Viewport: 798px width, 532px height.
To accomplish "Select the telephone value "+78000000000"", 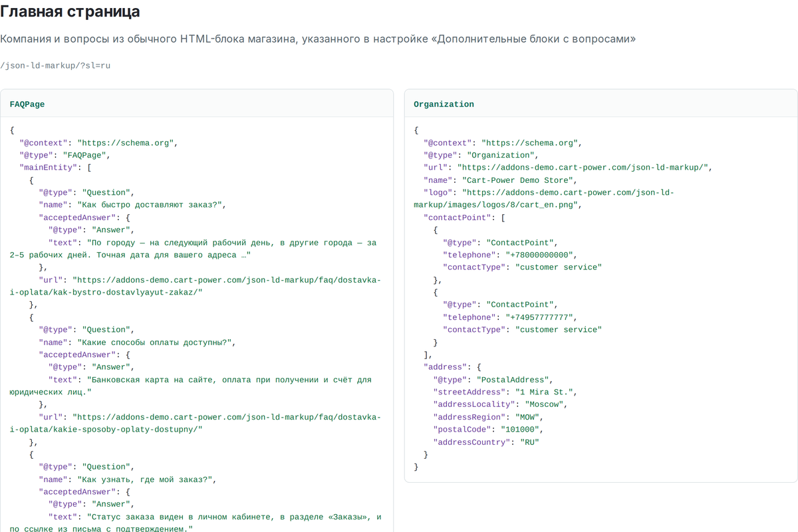I will click(539, 255).
